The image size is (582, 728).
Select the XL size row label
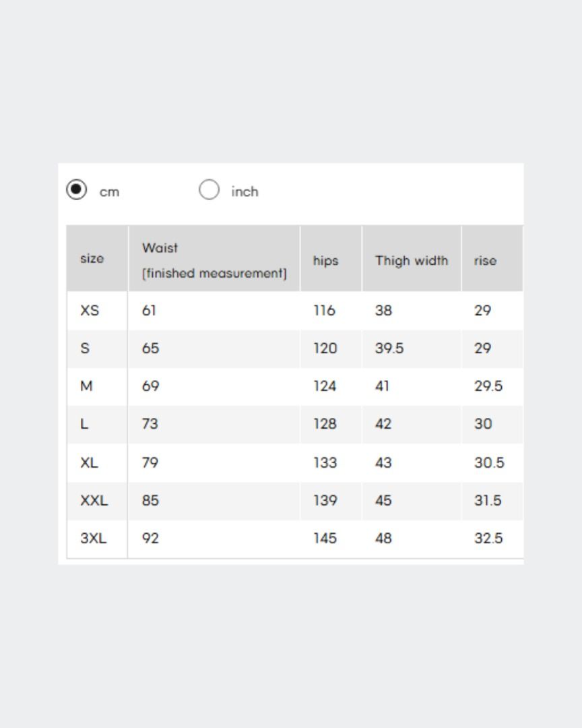coord(89,462)
